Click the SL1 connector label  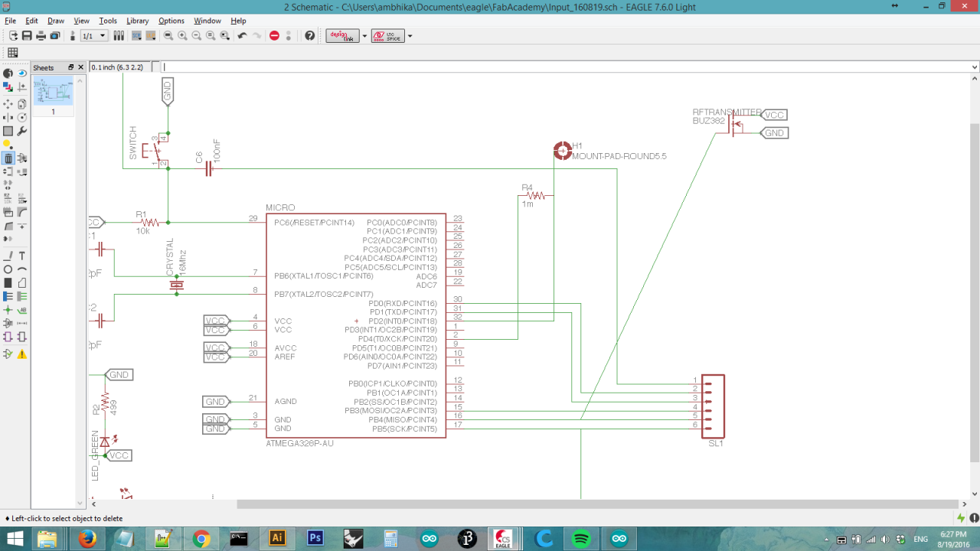[x=716, y=443]
